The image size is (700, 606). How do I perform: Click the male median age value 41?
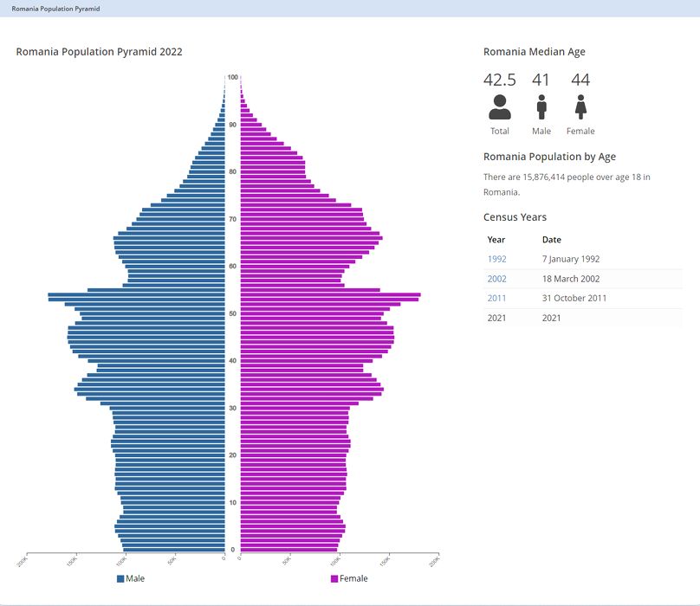(x=541, y=81)
